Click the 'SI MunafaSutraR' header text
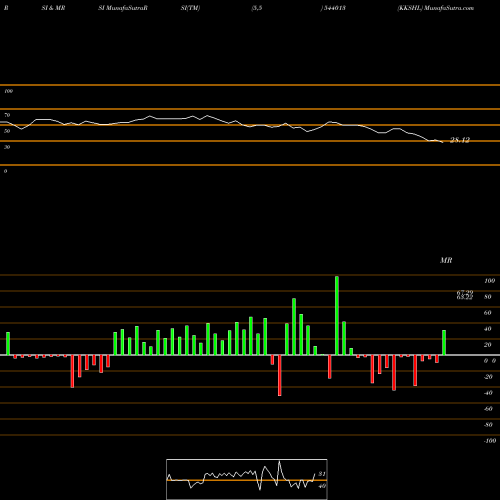The image size is (500, 500). click(123, 8)
